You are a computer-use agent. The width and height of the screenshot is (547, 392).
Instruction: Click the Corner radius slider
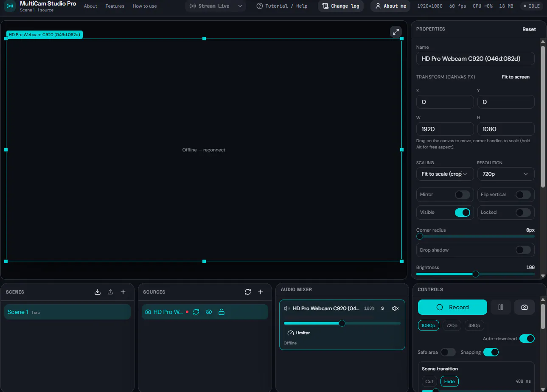click(475, 236)
